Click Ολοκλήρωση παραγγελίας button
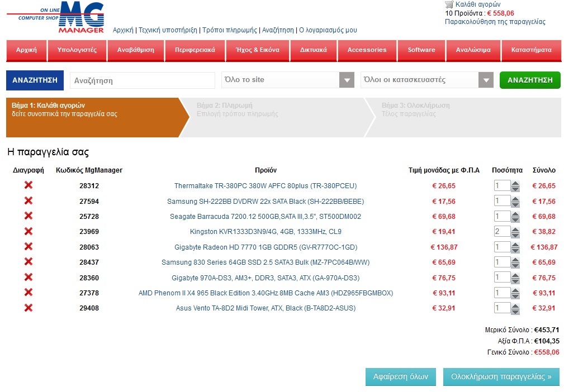This screenshot has height=392, width=564. tap(501, 377)
